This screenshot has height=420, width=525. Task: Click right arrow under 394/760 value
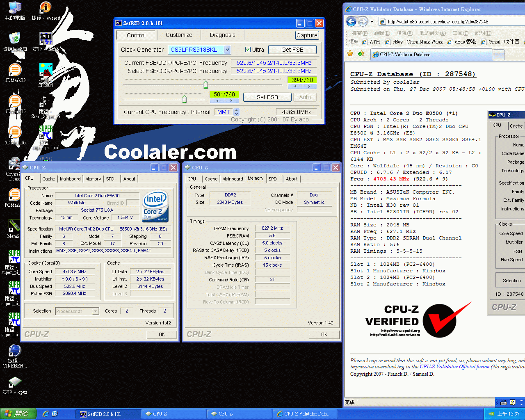tap(309, 87)
